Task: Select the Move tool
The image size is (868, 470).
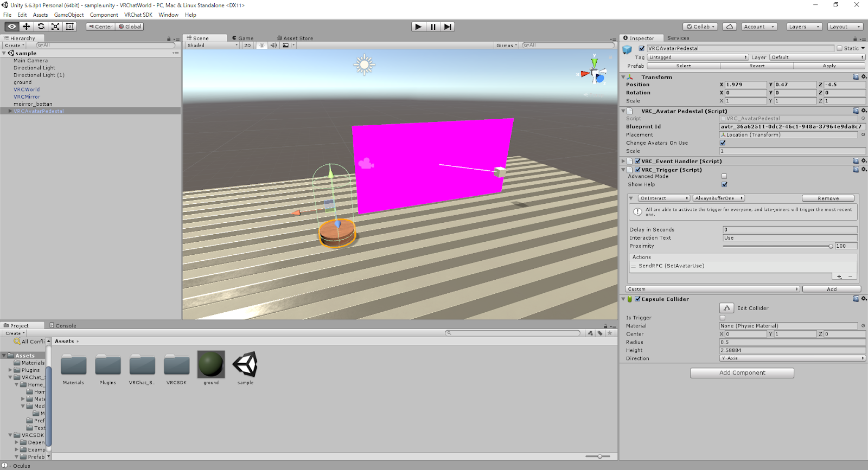Action: click(26, 27)
